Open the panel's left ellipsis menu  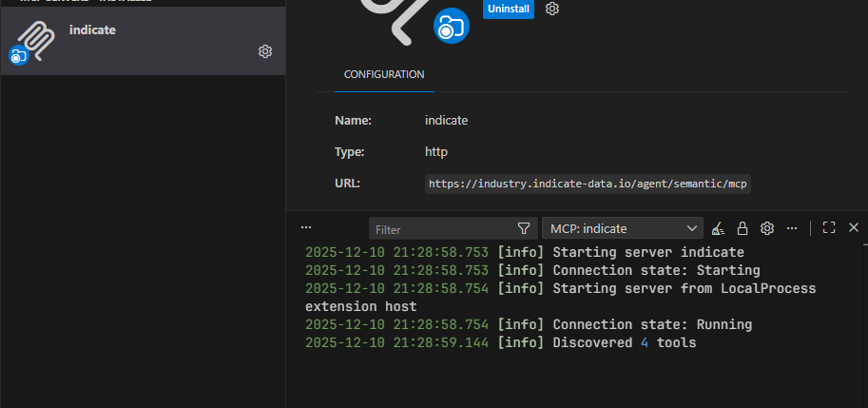click(x=305, y=227)
